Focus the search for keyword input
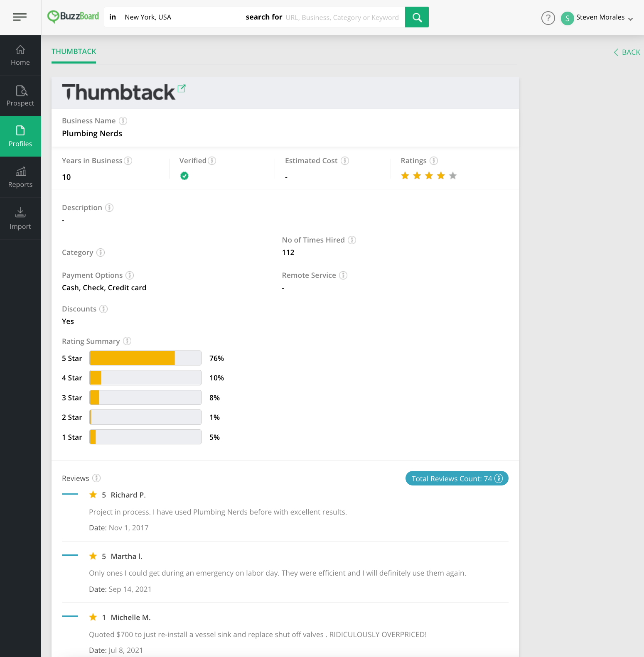This screenshot has height=657, width=644. coord(342,17)
